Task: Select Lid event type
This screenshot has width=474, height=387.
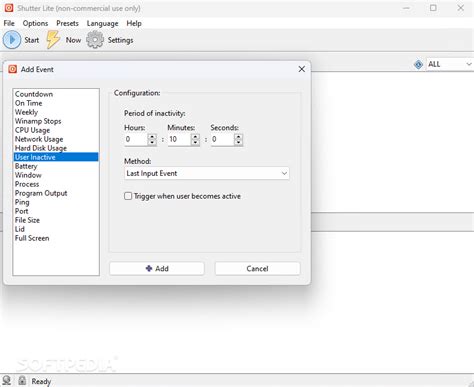Action: click(x=56, y=229)
